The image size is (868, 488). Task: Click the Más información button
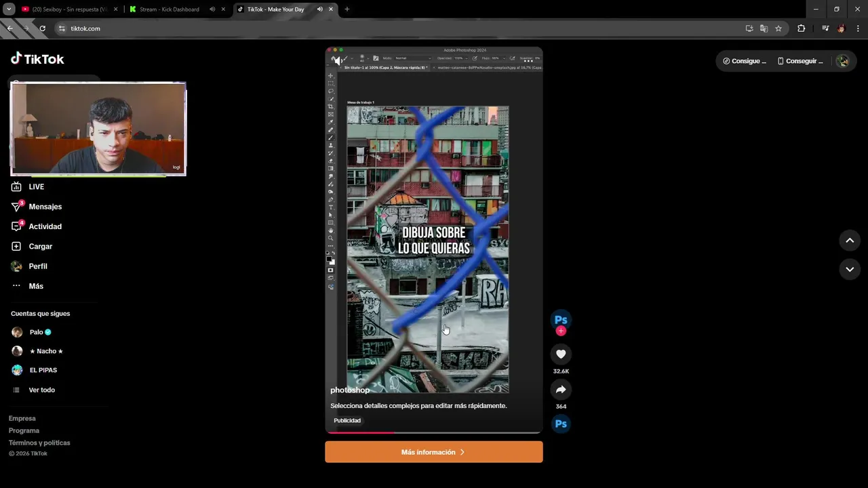pos(434,452)
